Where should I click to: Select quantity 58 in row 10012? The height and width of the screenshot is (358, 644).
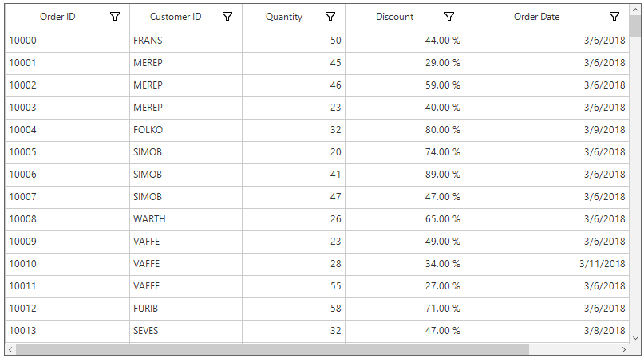tap(294, 309)
